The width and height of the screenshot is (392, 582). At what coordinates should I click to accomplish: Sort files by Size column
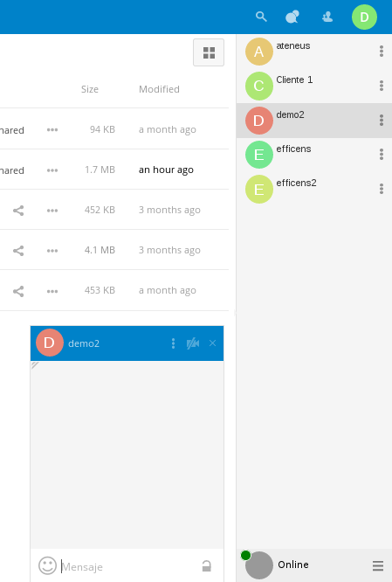[90, 89]
